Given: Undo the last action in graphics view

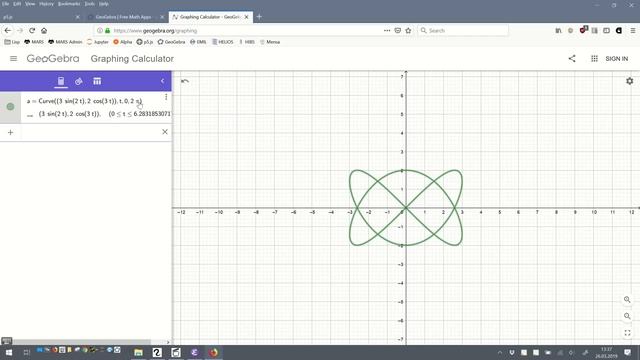Looking at the screenshot, I should pyautogui.click(x=185, y=81).
